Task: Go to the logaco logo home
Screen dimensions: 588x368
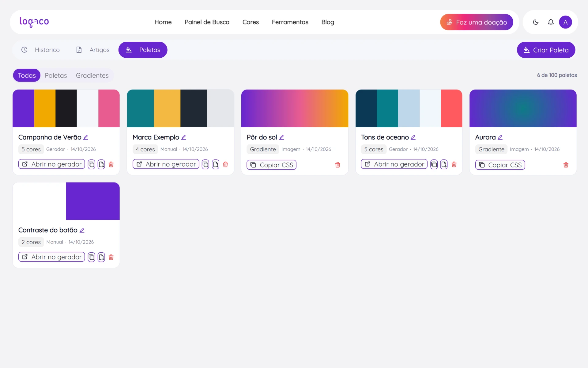Action: click(x=34, y=22)
